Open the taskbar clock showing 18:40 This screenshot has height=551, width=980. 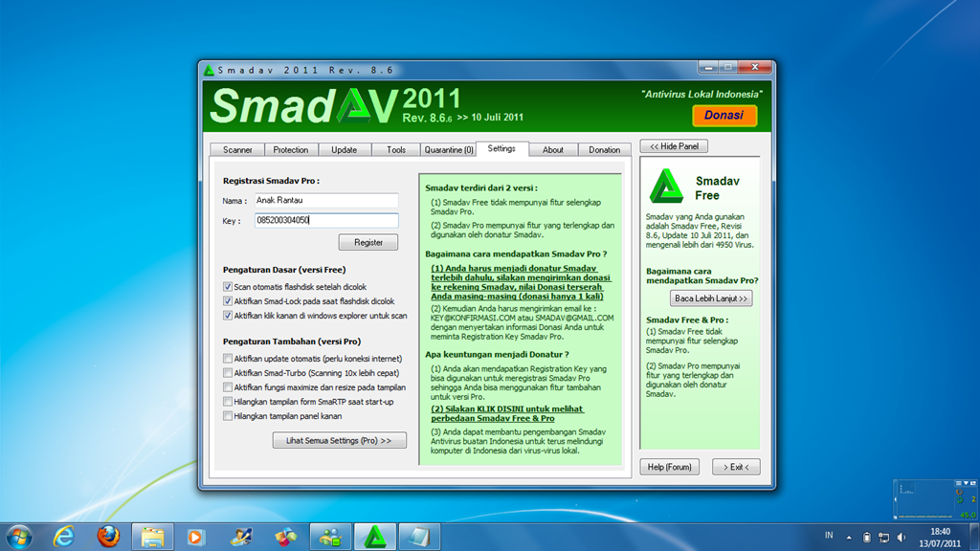[x=940, y=538]
